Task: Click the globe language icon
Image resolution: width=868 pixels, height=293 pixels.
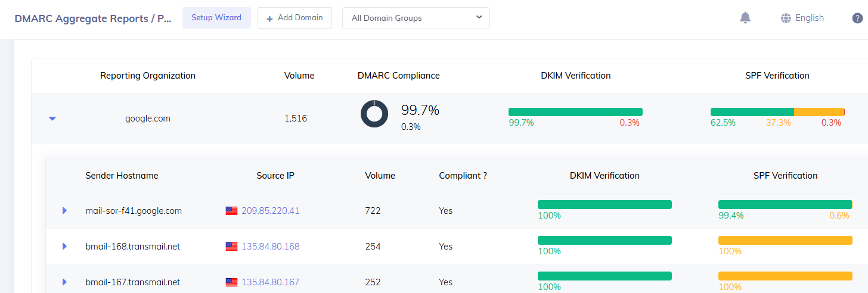Action: (786, 18)
